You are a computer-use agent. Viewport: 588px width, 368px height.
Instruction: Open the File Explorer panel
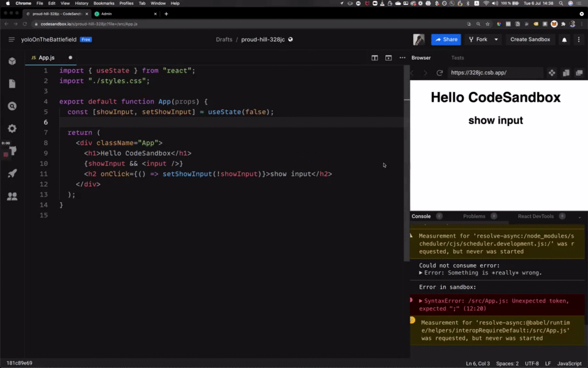coord(11,83)
